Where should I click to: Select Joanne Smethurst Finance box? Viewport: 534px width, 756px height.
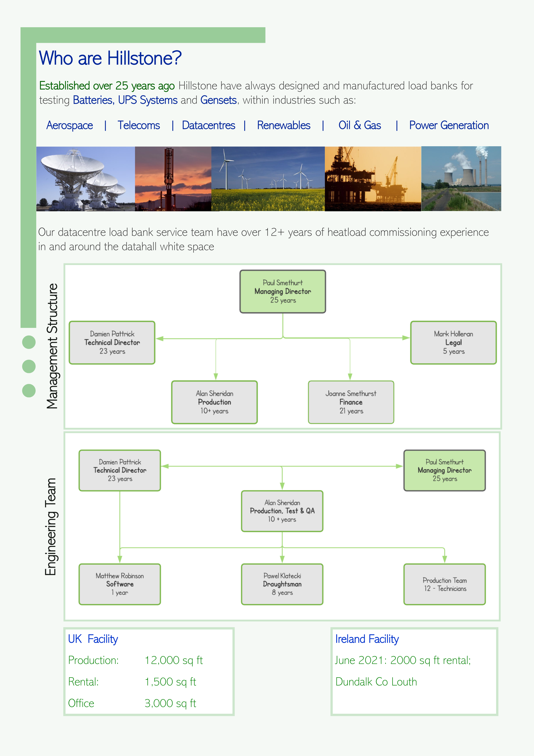pyautogui.click(x=351, y=402)
